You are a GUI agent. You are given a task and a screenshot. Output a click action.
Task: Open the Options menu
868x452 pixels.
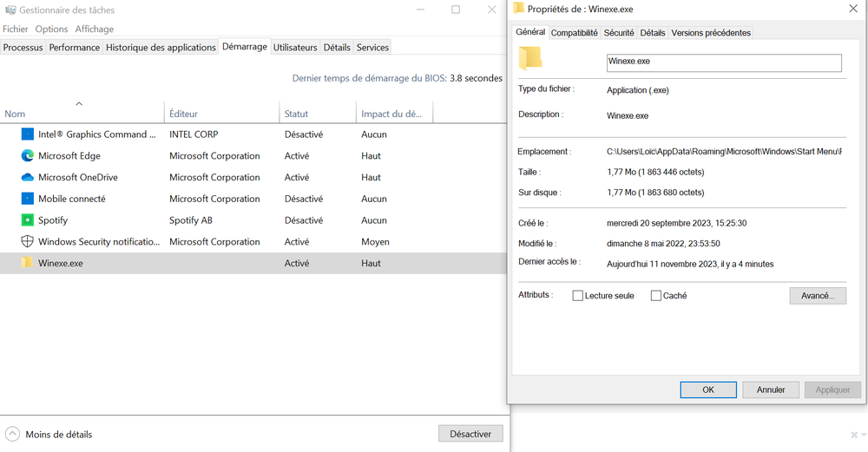coord(51,29)
